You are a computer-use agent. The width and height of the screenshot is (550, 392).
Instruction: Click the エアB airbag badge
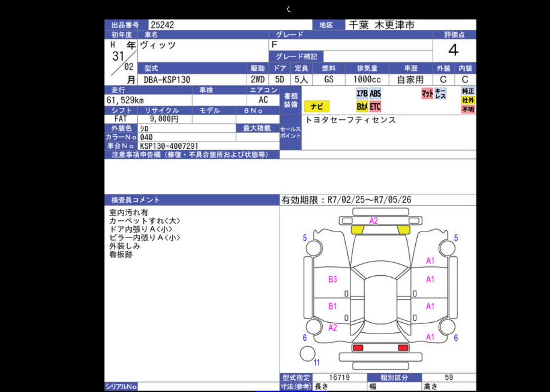362,94
